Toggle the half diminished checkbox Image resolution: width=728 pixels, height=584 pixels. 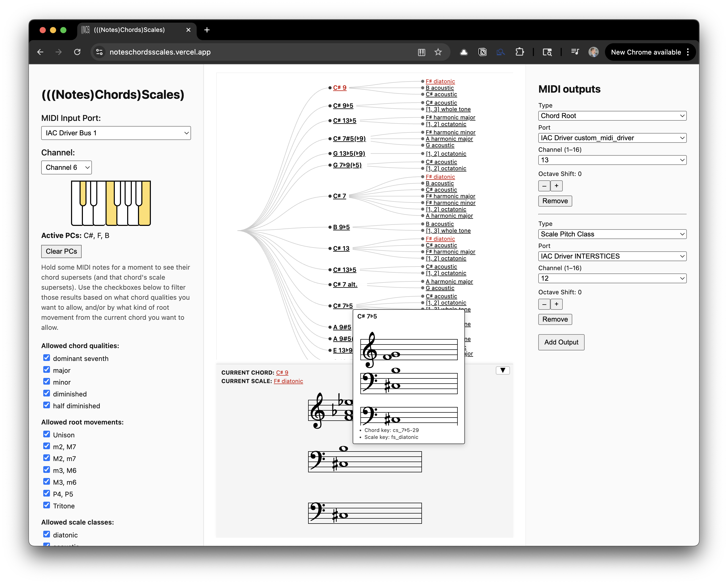click(47, 405)
